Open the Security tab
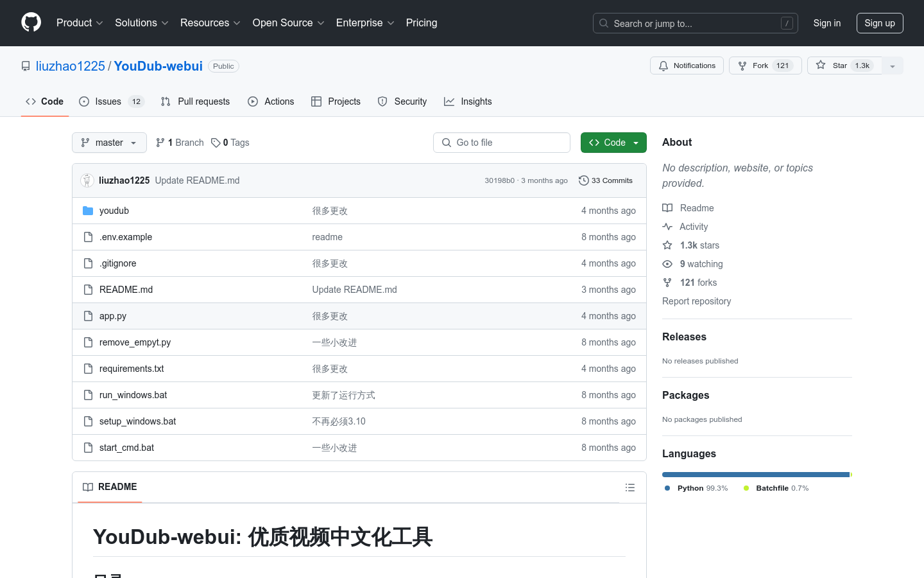This screenshot has height=578, width=924. [x=402, y=101]
